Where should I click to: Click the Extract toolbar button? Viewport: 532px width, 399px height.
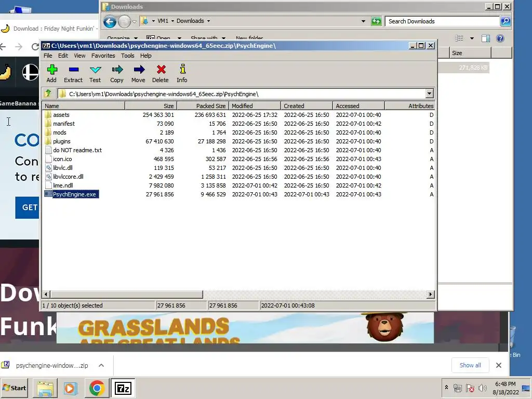(73, 74)
